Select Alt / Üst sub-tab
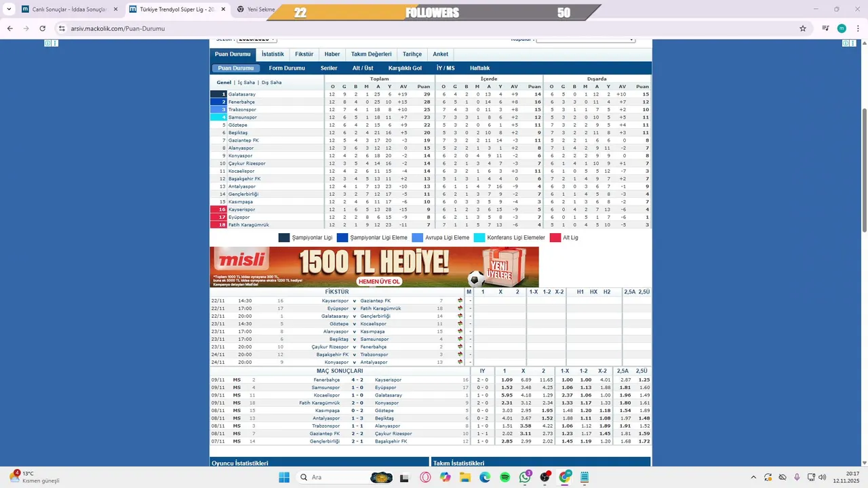 click(363, 68)
